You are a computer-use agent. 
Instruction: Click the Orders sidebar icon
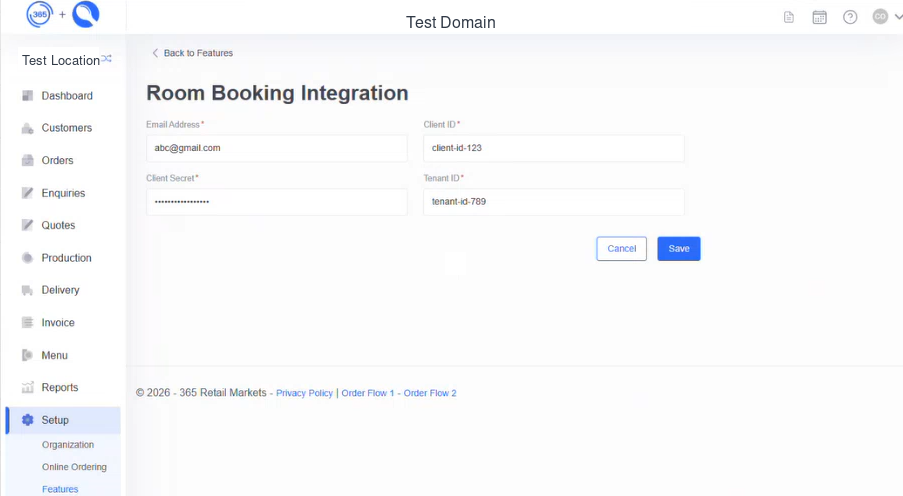pos(28,160)
